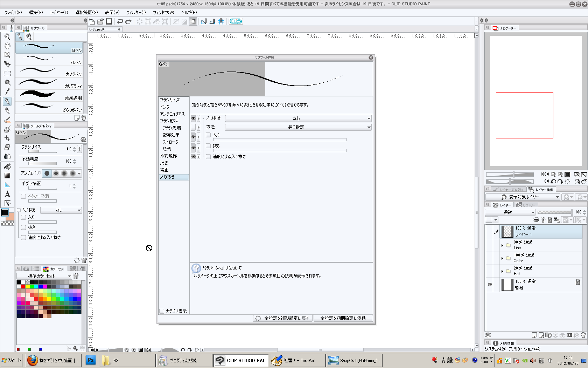Select the text tool in the toolbox
Screen dimensions: 588x368
tap(7, 194)
